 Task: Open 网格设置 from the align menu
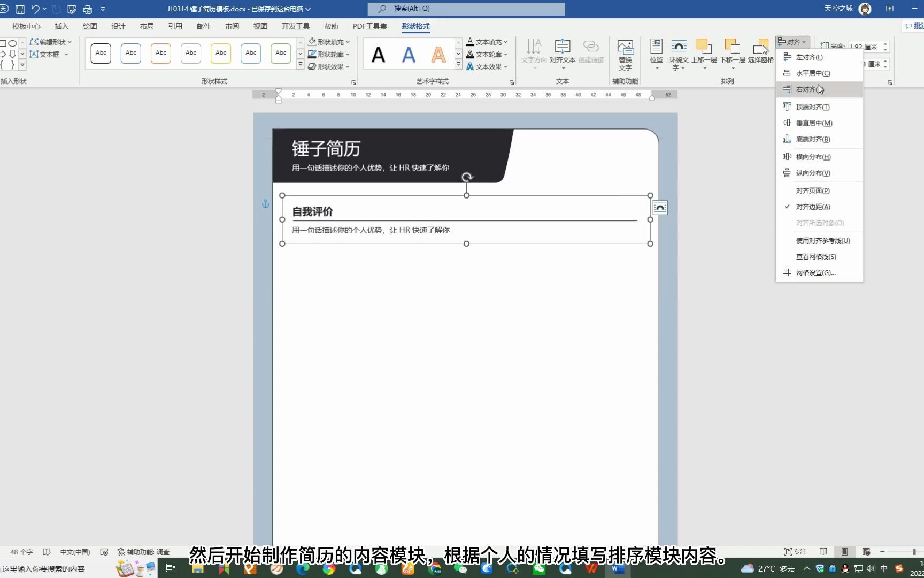[x=816, y=272]
